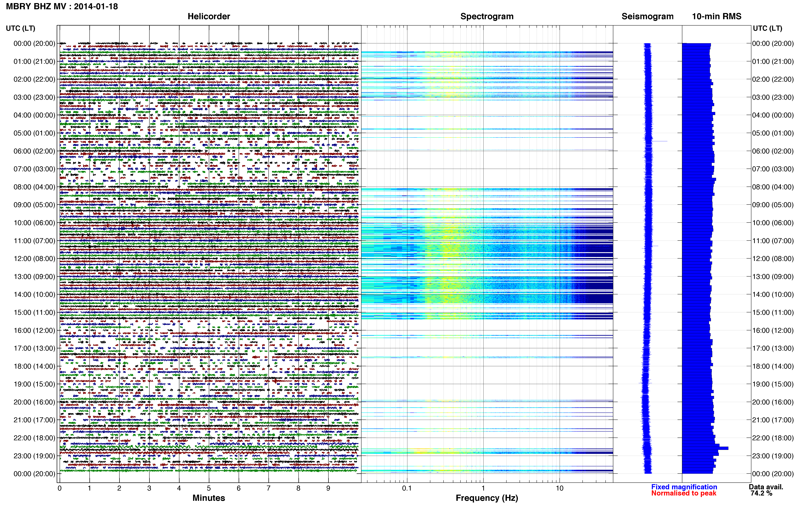Click the '7' tick on the Minutes axis

pyautogui.click(x=268, y=488)
